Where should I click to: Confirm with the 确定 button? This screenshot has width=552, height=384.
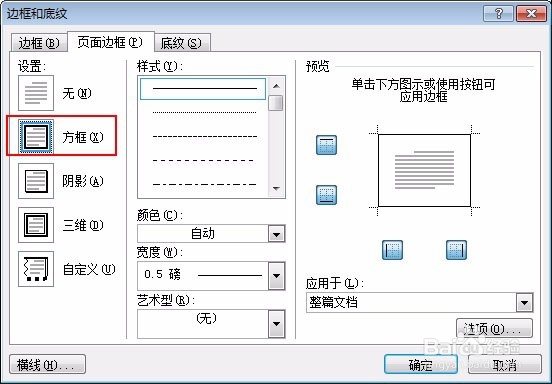[421, 364]
